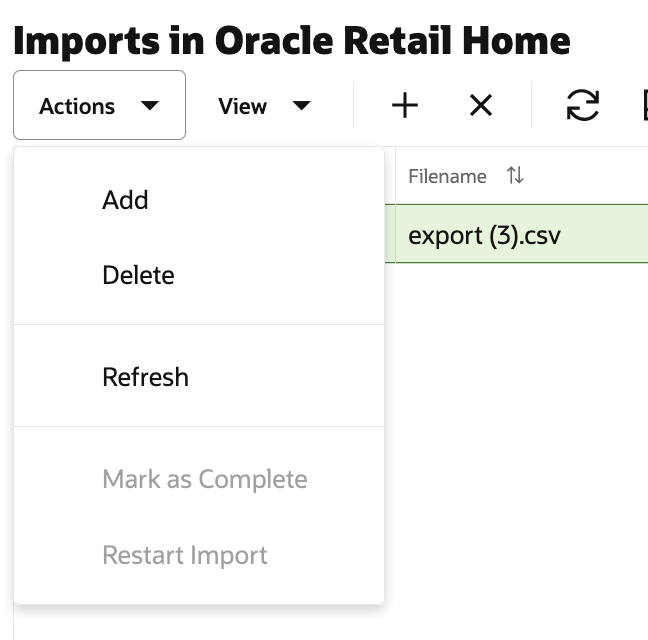Click the Filename column header
The height and width of the screenshot is (640, 648).
point(448,176)
